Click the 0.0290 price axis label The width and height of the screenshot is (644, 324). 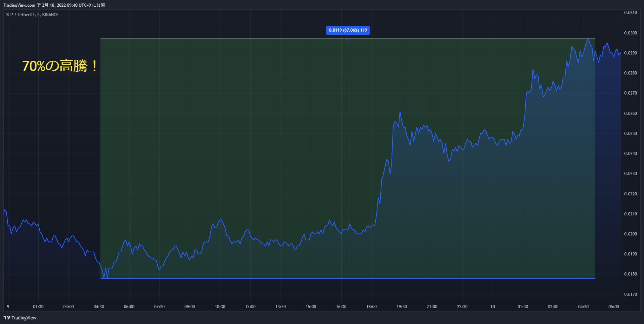630,53
